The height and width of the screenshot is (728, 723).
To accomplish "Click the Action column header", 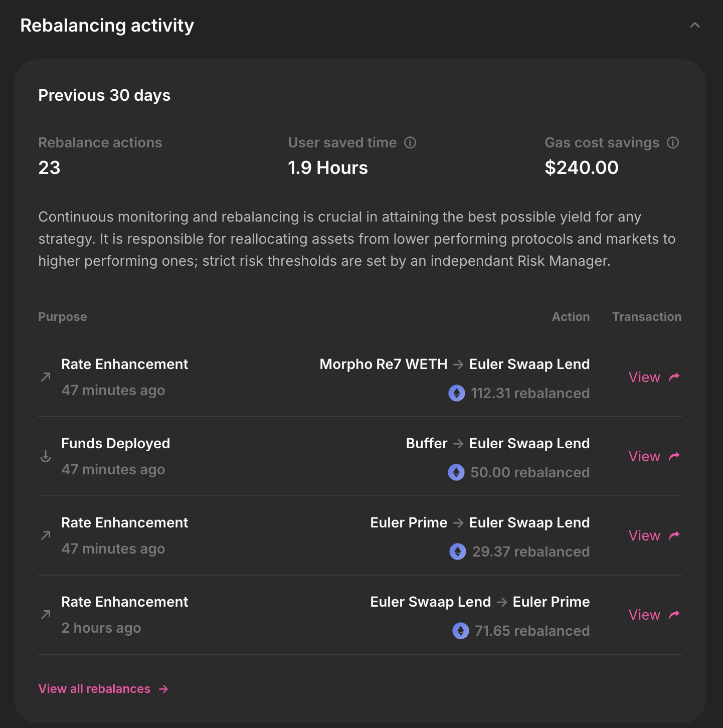I will click(x=571, y=317).
